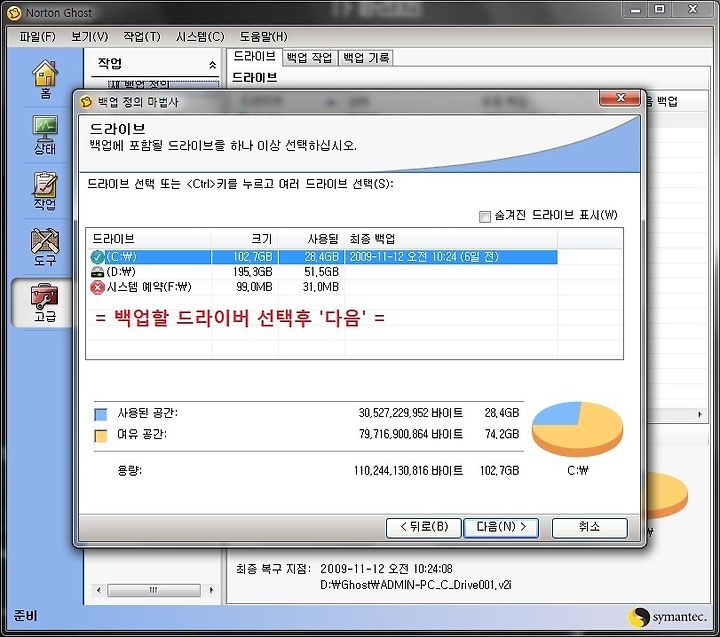
Task: Click the 다음(N) > button
Action: point(501,527)
